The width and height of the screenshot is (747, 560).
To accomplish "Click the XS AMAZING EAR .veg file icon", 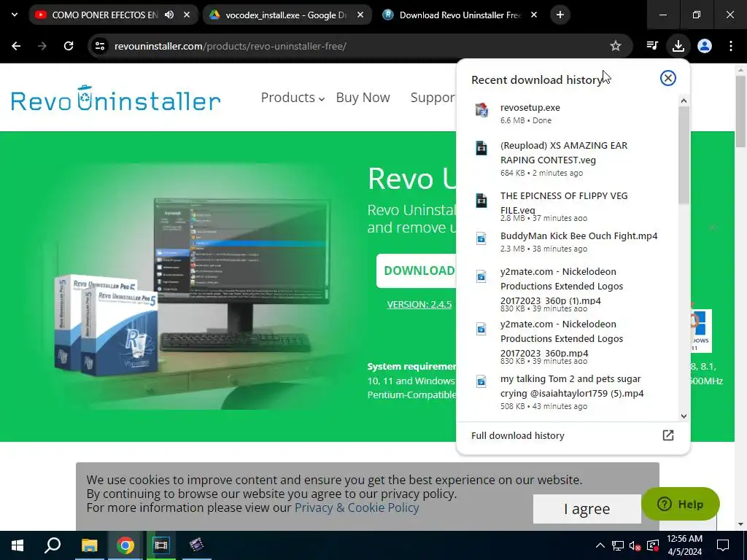I will (x=481, y=148).
